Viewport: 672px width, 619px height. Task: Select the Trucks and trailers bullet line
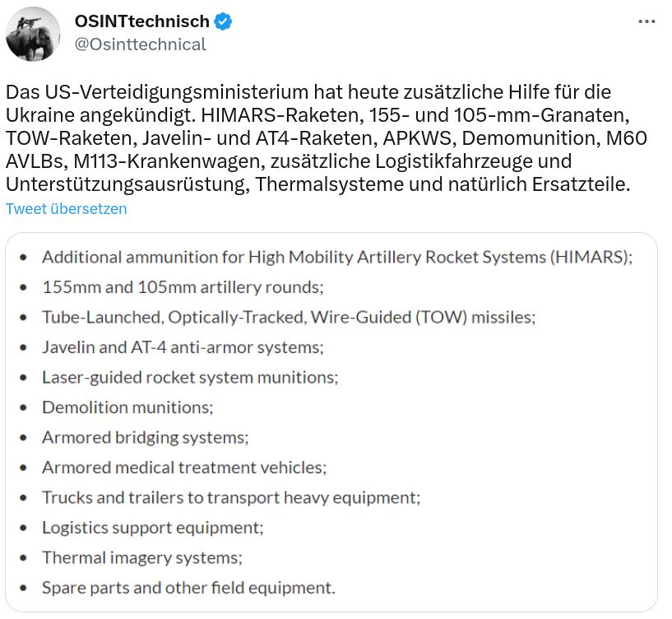(231, 498)
